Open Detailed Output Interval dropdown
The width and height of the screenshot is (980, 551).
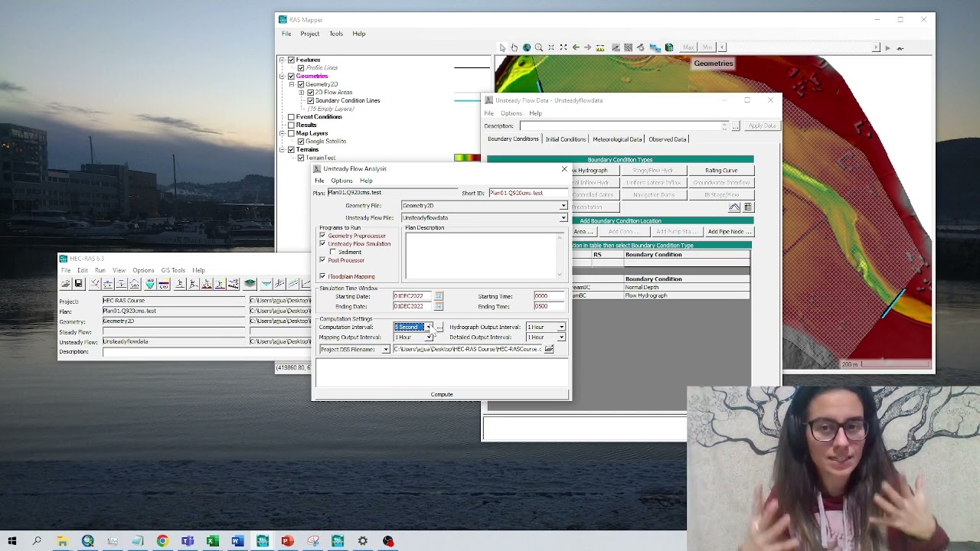pyautogui.click(x=561, y=337)
